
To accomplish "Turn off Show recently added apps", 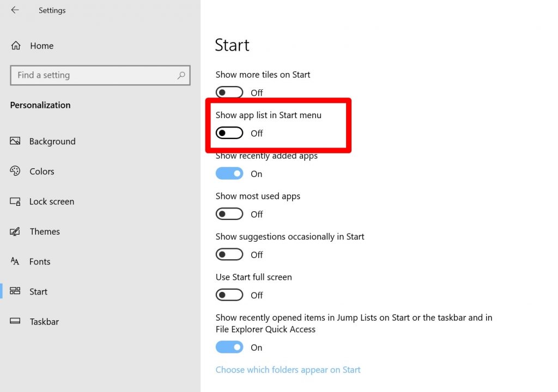I will pos(229,173).
